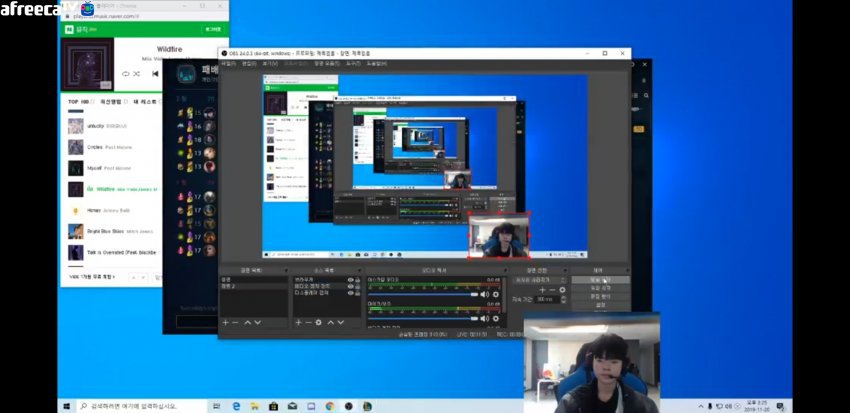Add a new scene with the plus icon
The width and height of the screenshot is (850, 413).
point(225,322)
